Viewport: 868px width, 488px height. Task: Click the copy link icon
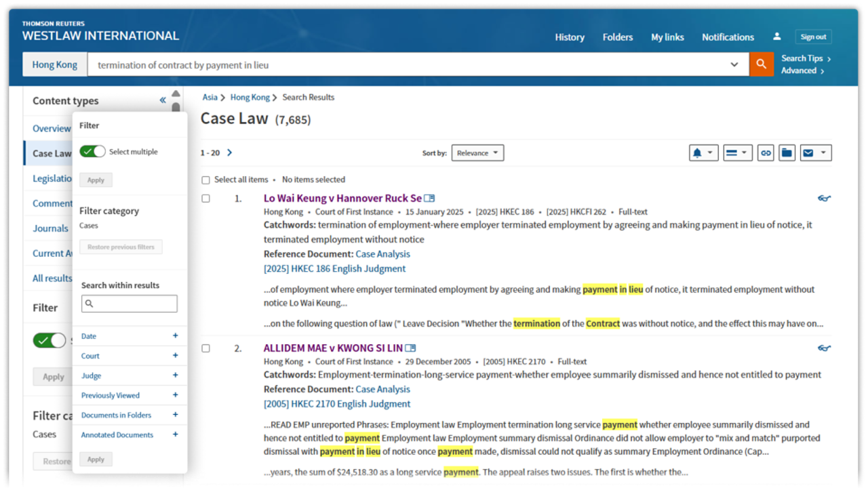766,153
